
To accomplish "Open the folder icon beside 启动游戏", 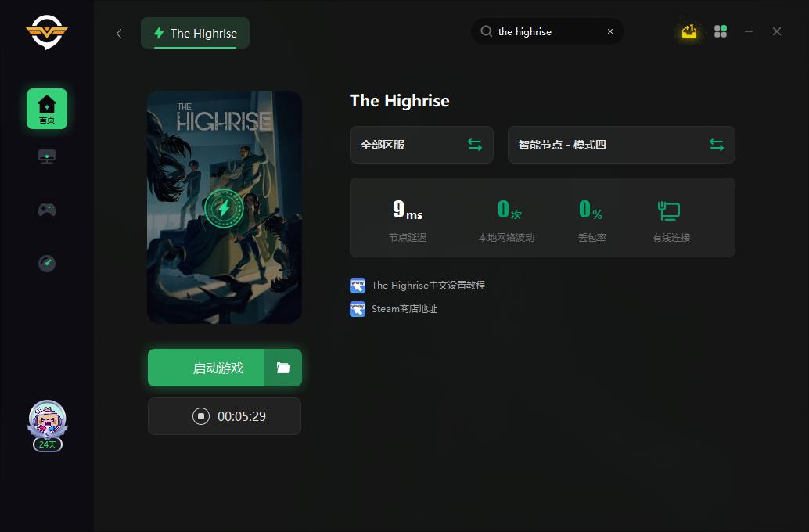I will (x=283, y=368).
